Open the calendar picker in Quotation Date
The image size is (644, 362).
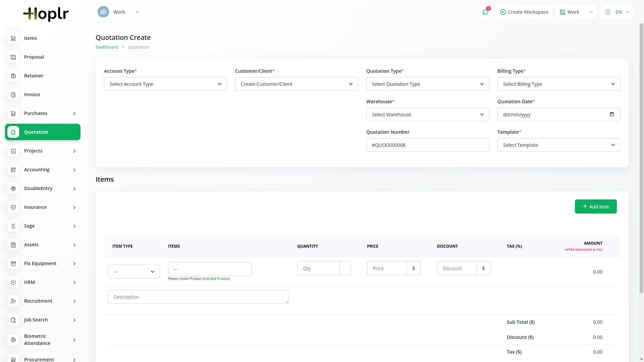(x=611, y=114)
